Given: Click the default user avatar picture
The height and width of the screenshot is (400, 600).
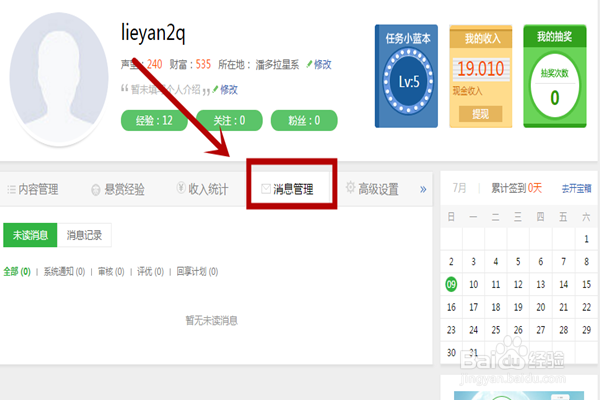Looking at the screenshot, I should tap(59, 78).
